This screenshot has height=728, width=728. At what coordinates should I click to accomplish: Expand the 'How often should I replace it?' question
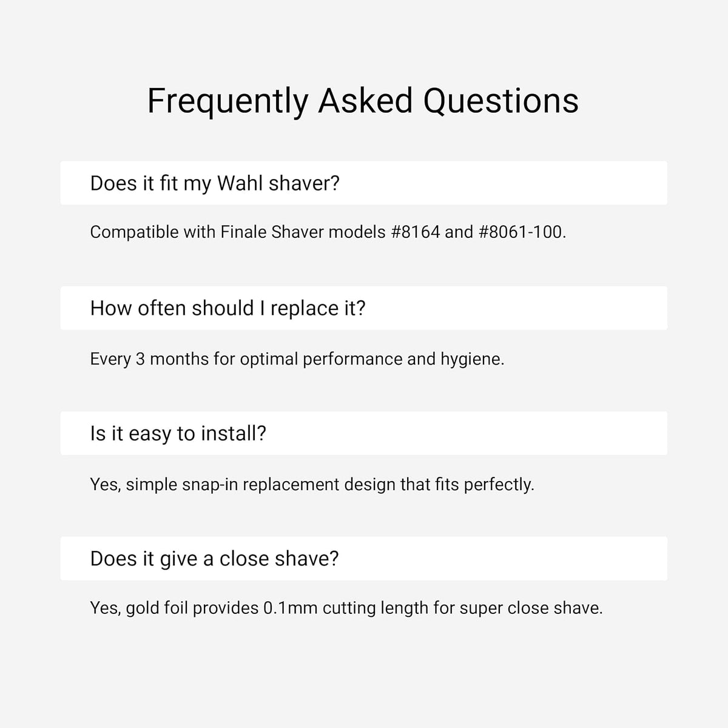click(x=363, y=308)
